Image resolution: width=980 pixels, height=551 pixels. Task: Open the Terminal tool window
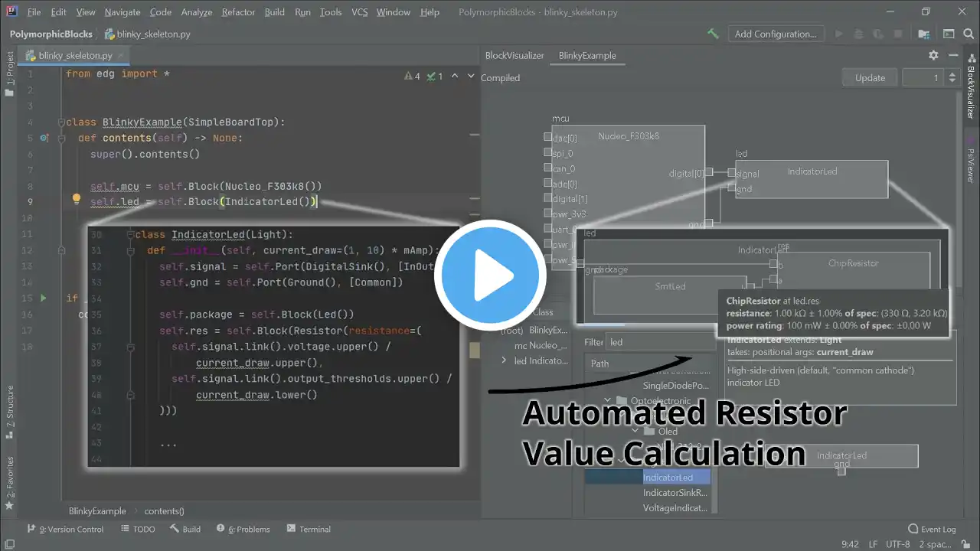pos(308,529)
